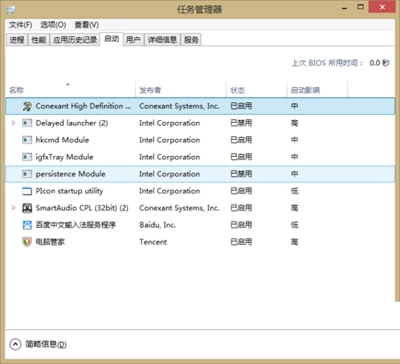
Task: Click 高 impact value in 电脑管家 row
Action: click(x=294, y=242)
